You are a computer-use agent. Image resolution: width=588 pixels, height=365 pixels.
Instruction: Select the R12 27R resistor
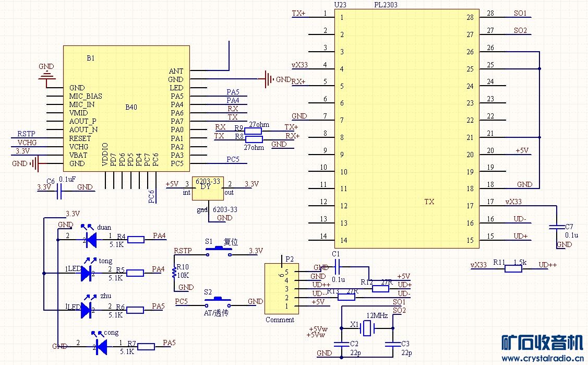380,288
